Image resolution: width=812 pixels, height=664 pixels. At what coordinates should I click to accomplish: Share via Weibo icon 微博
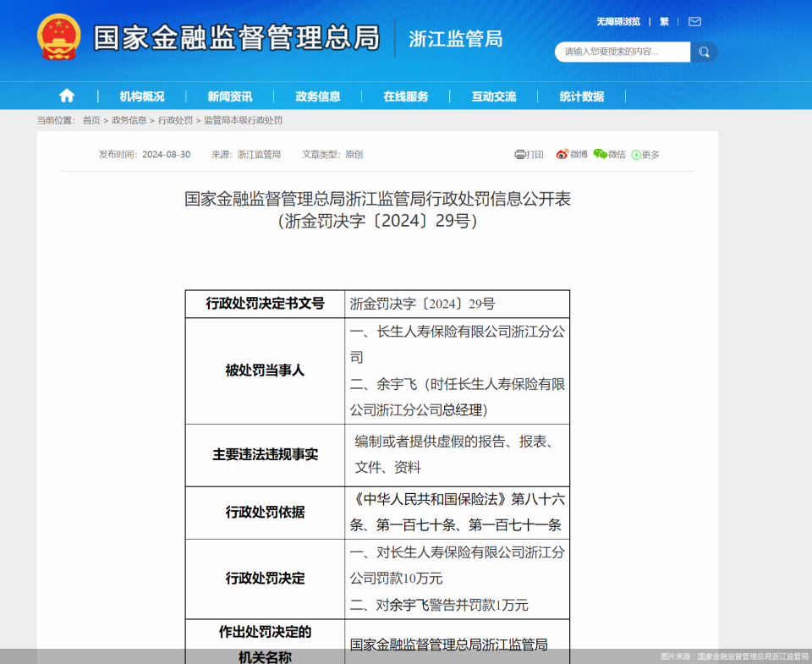572,154
